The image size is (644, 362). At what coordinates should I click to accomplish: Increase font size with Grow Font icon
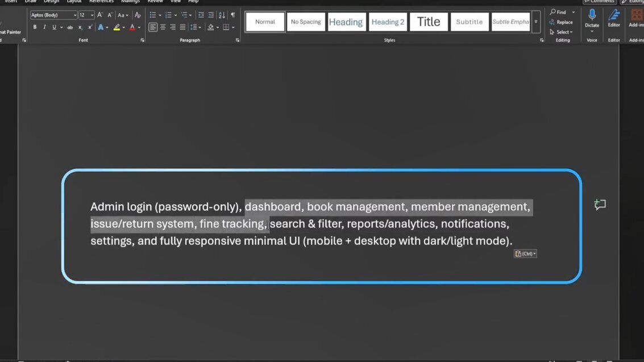[100, 15]
